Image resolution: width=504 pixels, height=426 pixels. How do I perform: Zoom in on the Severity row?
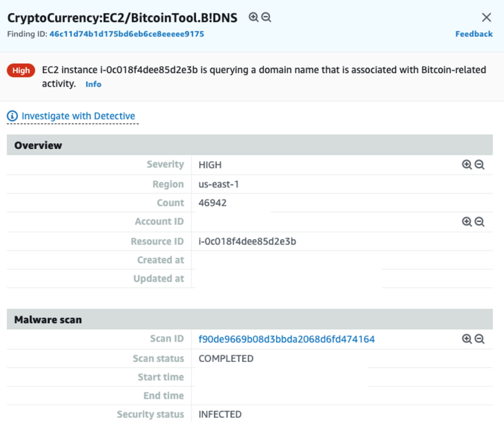(467, 165)
